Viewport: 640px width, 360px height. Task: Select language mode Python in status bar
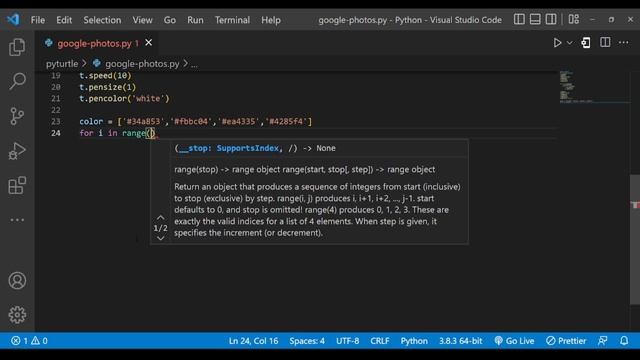(x=414, y=341)
